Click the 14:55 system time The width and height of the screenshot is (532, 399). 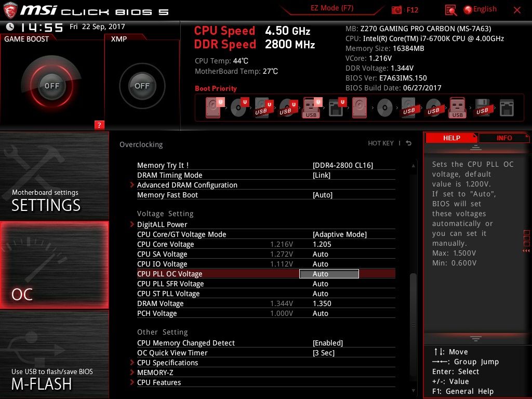pos(42,27)
